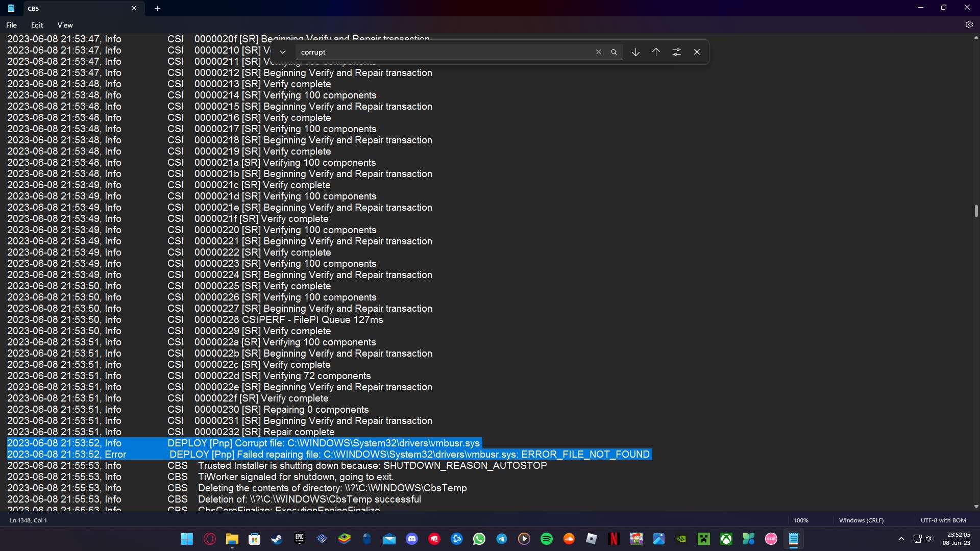Viewport: 980px width, 551px height.
Task: Open the Edit menu
Action: tap(36, 25)
